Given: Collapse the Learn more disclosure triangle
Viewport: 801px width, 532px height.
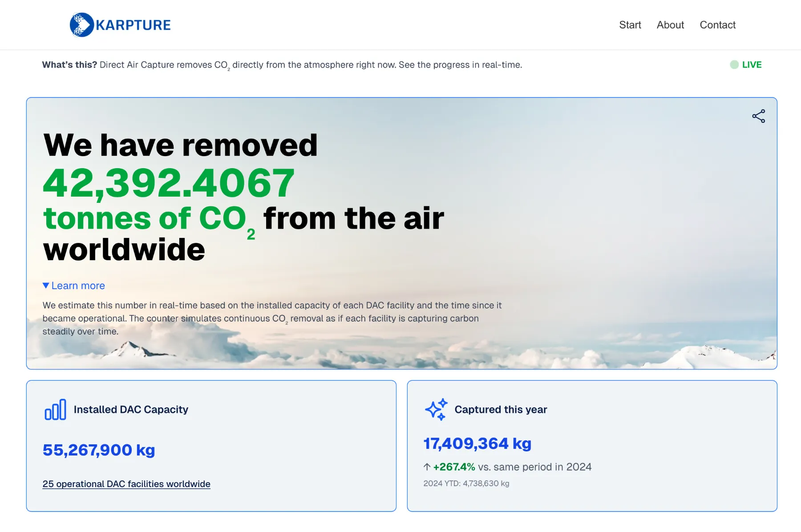Looking at the screenshot, I should click(x=46, y=286).
